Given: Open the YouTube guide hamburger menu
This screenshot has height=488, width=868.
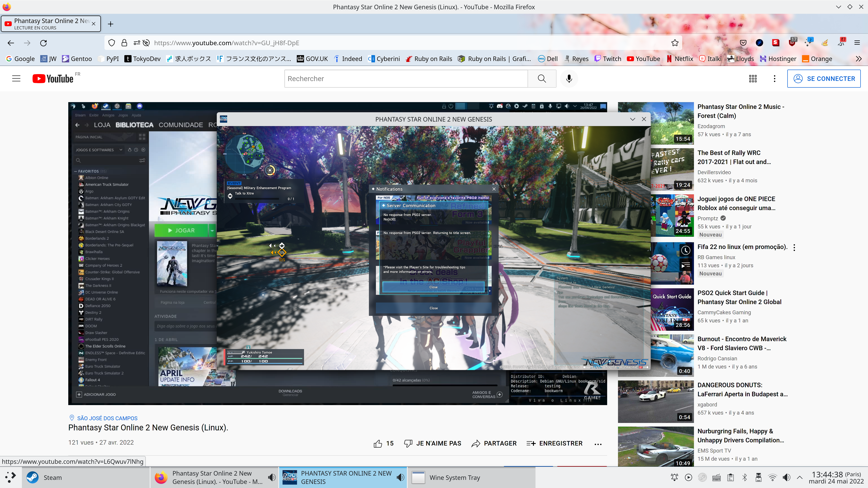Looking at the screenshot, I should pos(16,78).
